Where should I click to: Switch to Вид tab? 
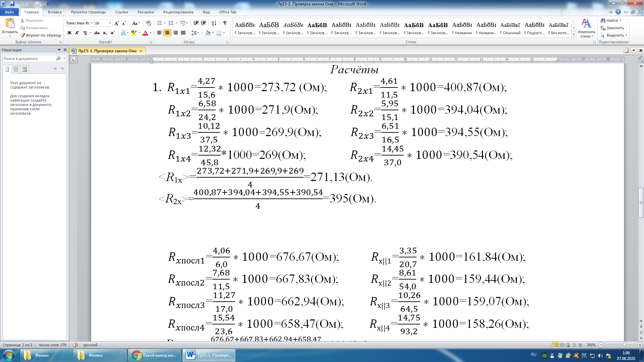pos(206,12)
